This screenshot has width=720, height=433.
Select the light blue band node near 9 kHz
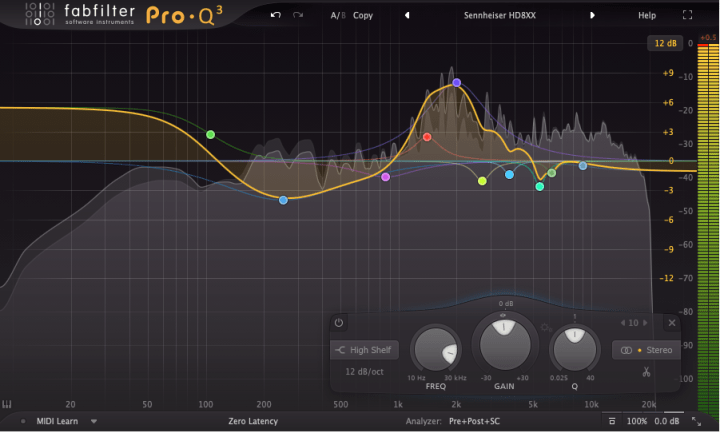[x=583, y=166]
